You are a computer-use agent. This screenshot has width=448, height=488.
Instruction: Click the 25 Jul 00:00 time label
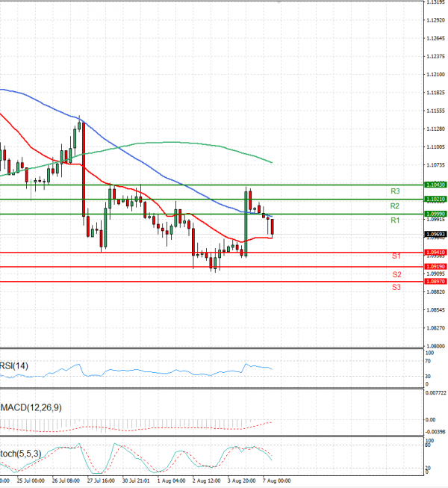31,481
